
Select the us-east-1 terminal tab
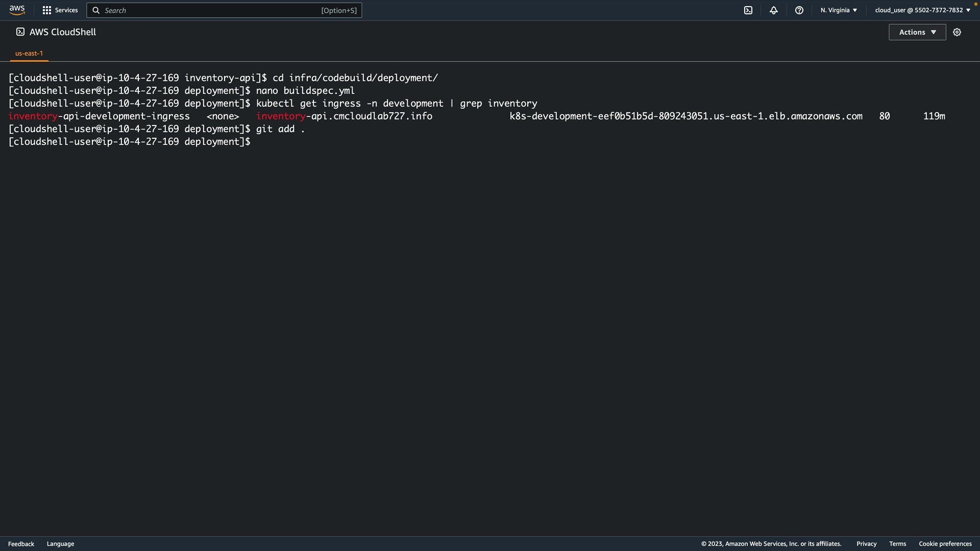point(29,53)
